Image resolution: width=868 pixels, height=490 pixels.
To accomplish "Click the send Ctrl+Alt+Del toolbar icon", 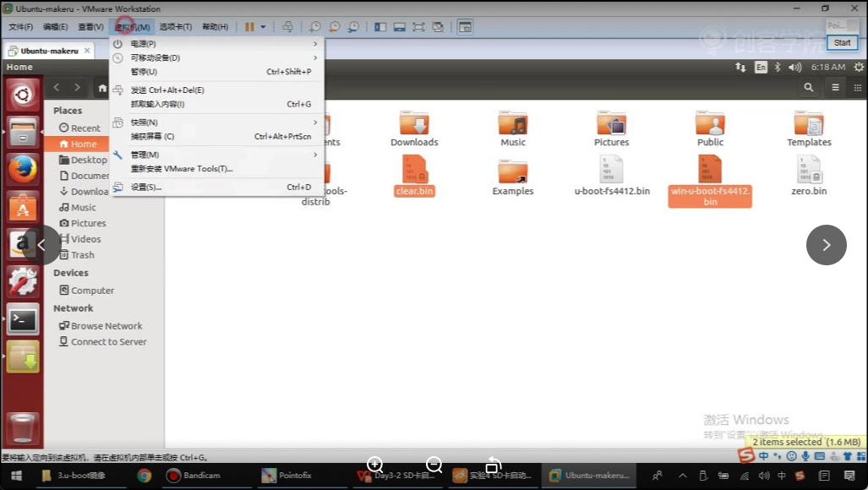I will click(x=288, y=26).
